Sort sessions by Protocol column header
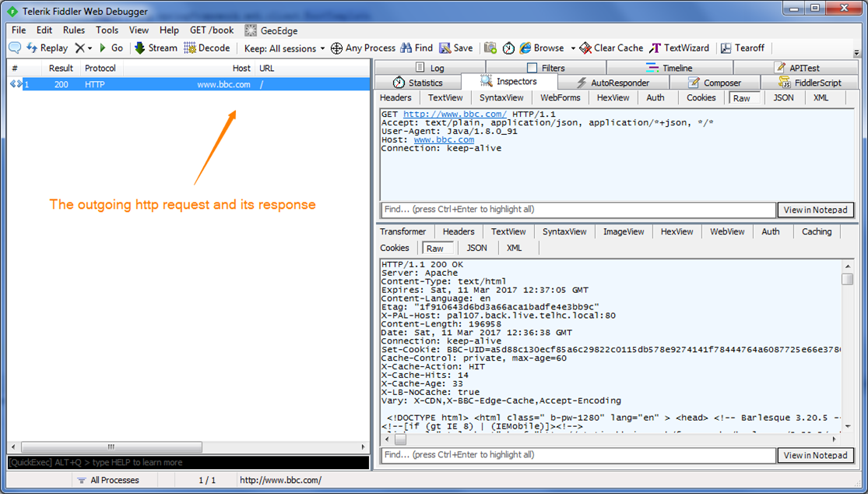This screenshot has height=494, width=868. tap(100, 68)
